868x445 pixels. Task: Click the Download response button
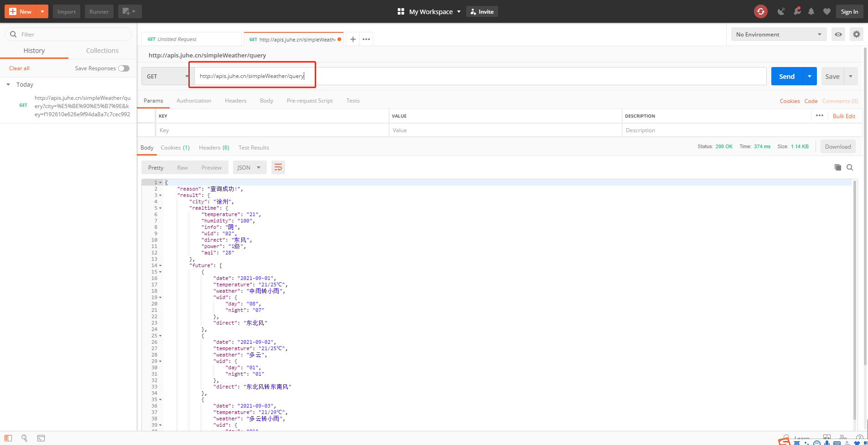[x=838, y=147]
